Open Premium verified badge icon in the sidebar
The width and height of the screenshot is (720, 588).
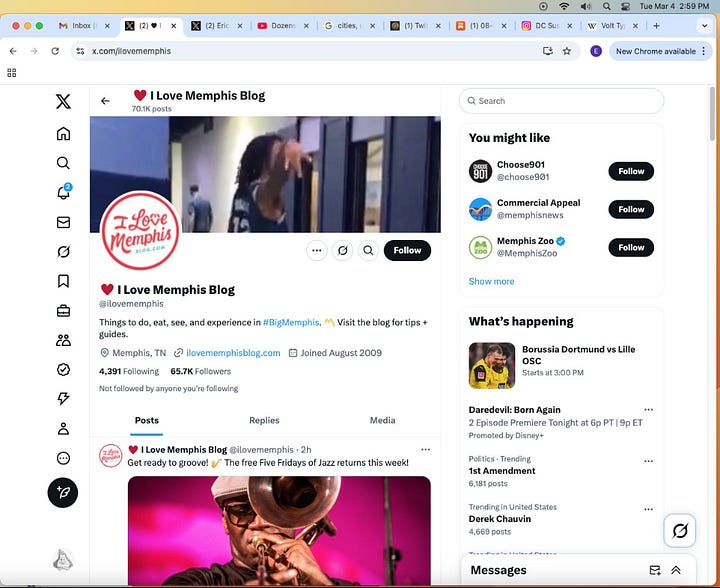[x=63, y=370]
